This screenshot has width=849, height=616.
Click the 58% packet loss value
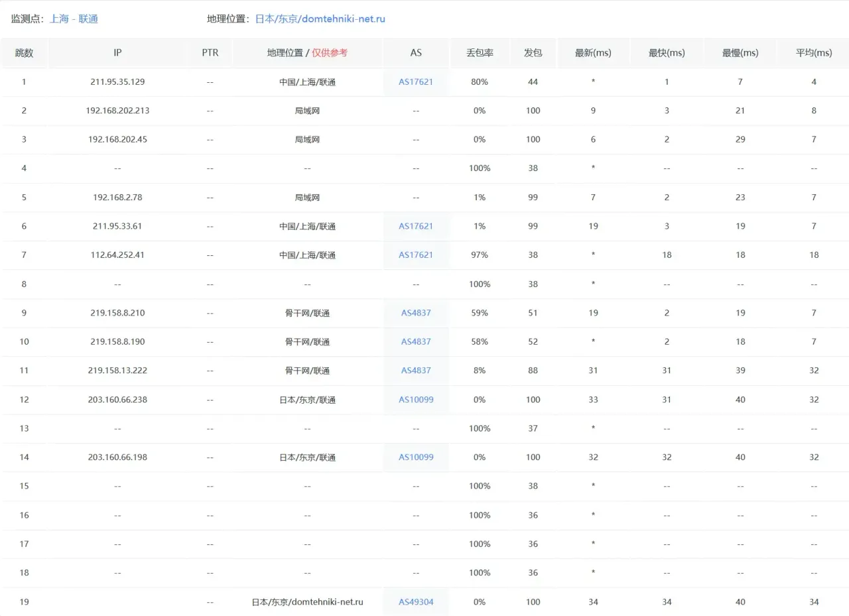point(480,342)
